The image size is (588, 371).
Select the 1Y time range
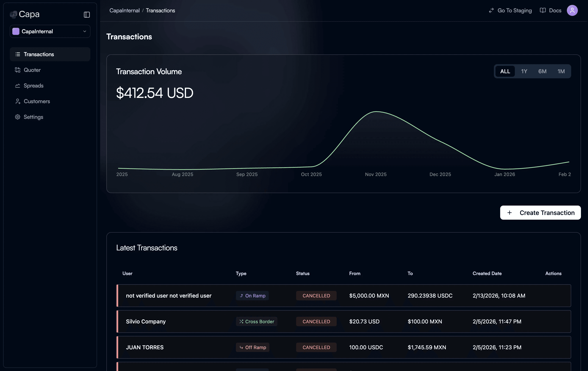(524, 71)
